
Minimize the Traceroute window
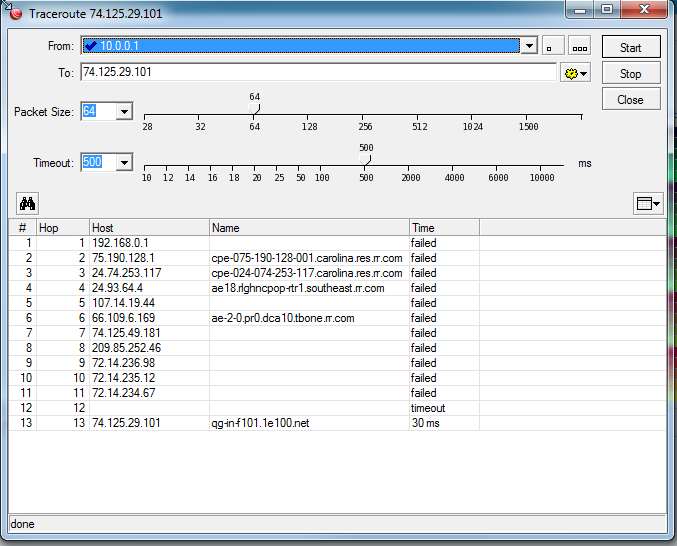coord(580,9)
